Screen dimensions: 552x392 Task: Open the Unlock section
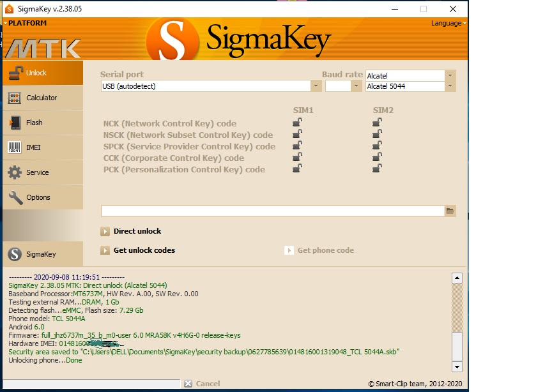click(43, 73)
